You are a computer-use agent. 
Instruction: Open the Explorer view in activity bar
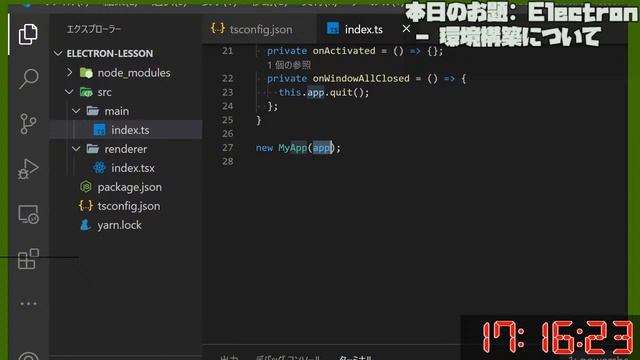pos(28,34)
